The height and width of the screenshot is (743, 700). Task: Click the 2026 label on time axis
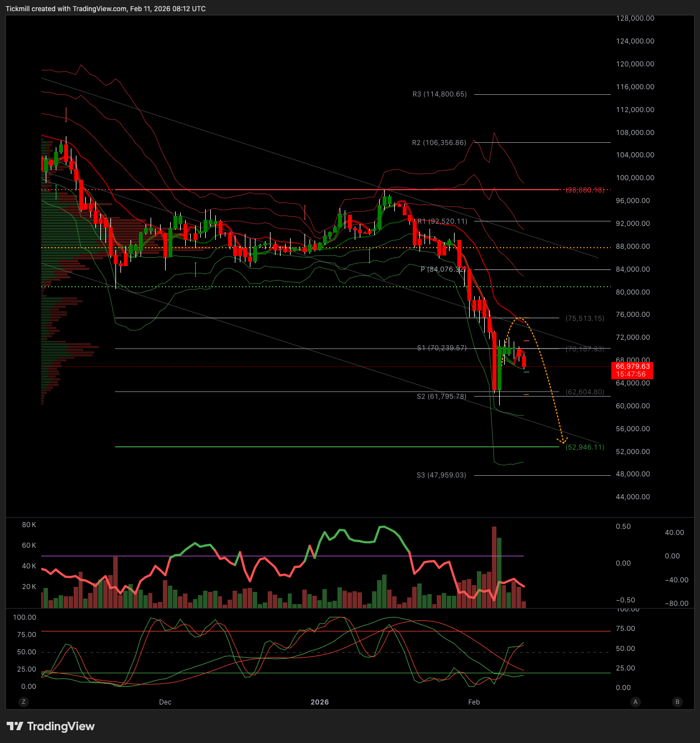[x=320, y=702]
